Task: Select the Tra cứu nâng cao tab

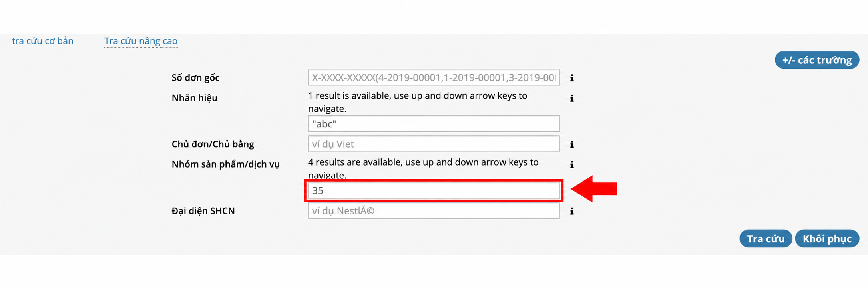Action: click(141, 41)
